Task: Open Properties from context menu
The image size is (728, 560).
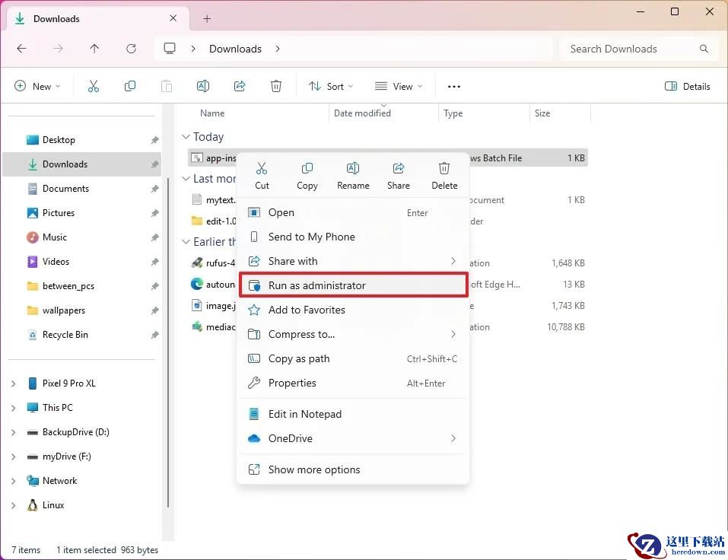Action: coord(353,383)
